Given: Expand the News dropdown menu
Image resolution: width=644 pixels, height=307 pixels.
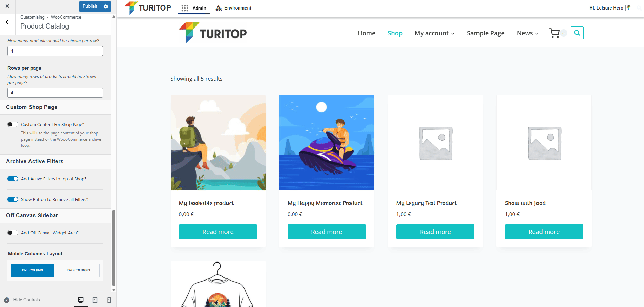Looking at the screenshot, I should click(527, 33).
